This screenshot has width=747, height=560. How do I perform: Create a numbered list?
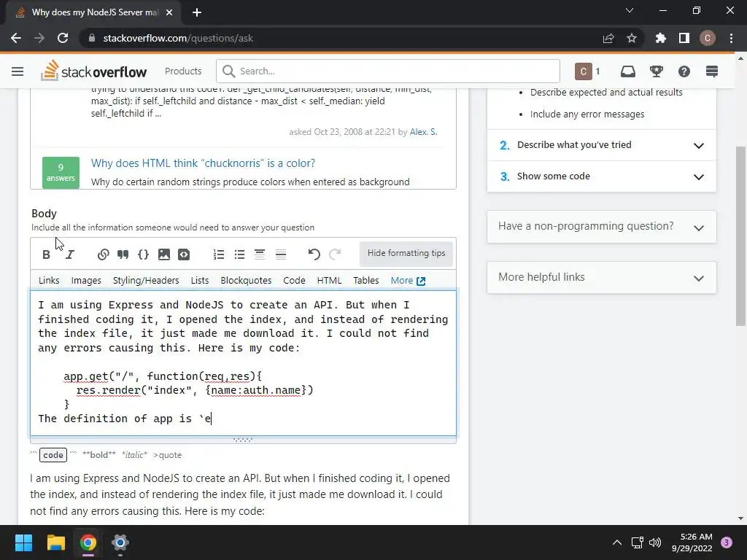[x=219, y=254]
